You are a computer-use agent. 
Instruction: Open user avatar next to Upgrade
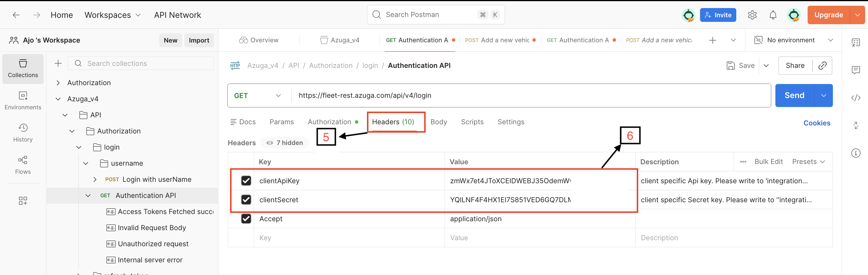click(x=794, y=15)
